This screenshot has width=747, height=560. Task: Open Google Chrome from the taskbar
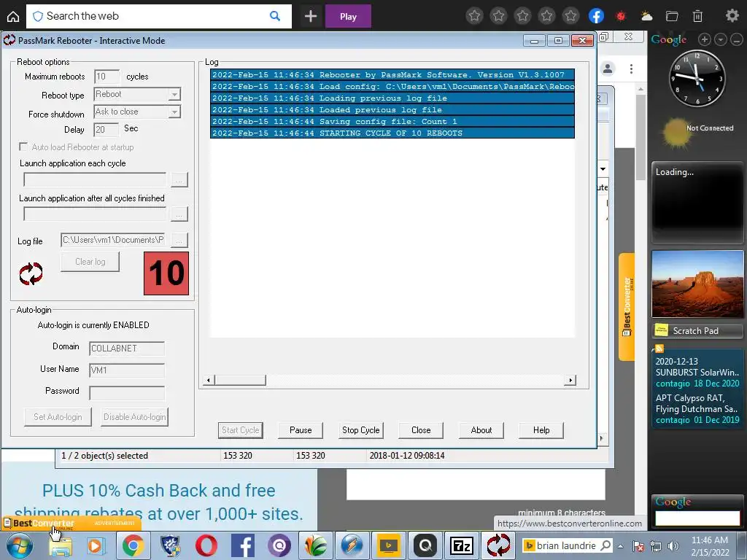pos(133,545)
